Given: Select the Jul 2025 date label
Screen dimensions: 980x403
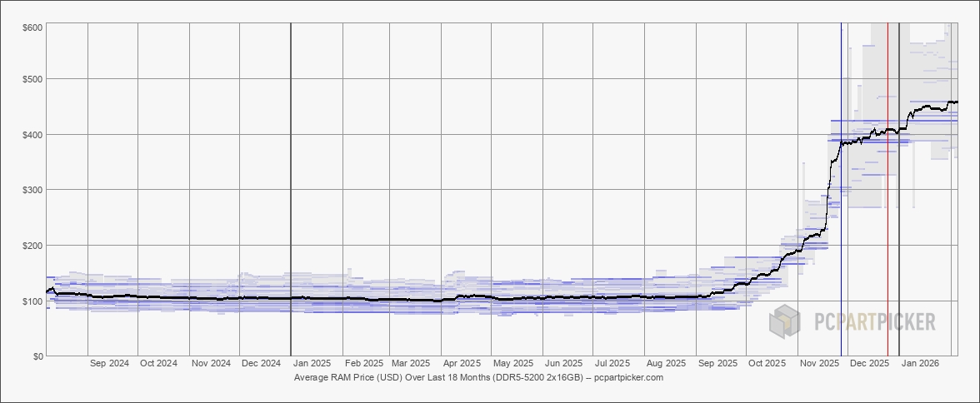Looking at the screenshot, I should [612, 364].
